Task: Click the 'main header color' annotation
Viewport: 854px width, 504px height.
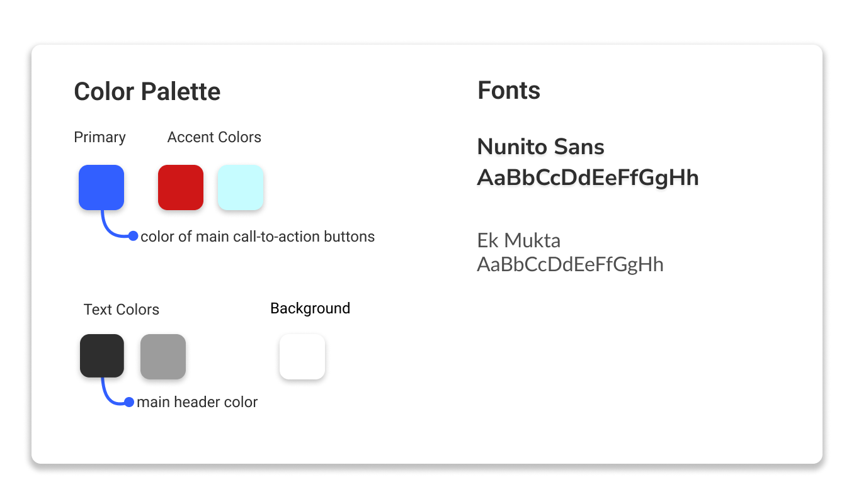Action: [197, 402]
